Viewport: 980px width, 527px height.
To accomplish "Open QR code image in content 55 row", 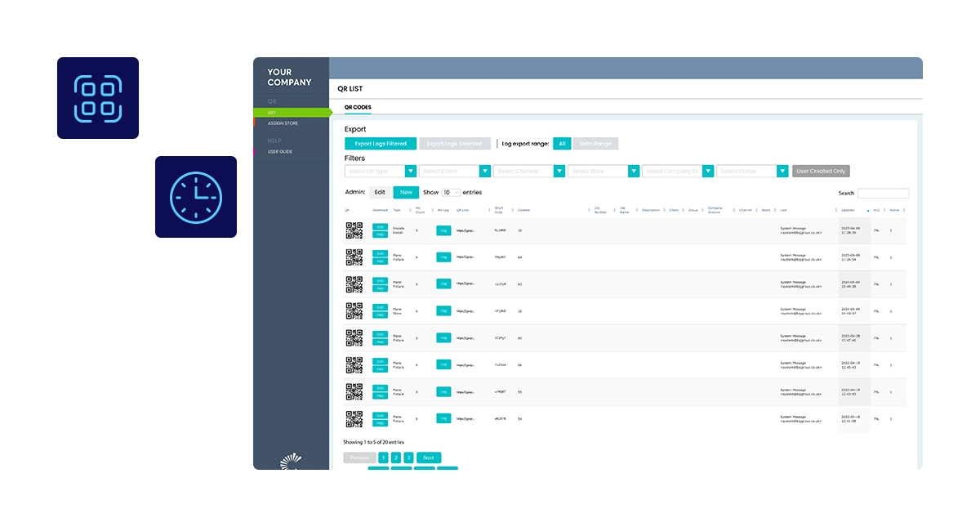I will [x=354, y=392].
